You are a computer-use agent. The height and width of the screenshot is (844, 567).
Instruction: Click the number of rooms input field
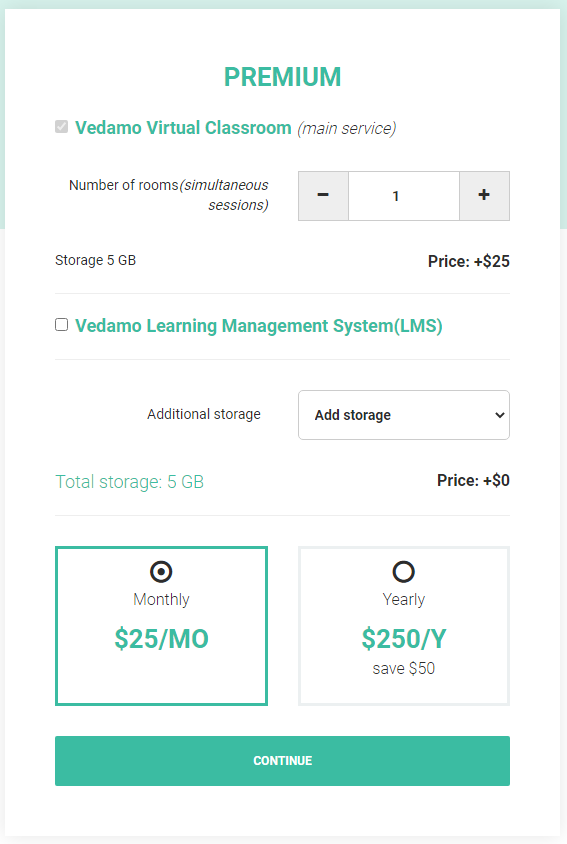(x=404, y=196)
